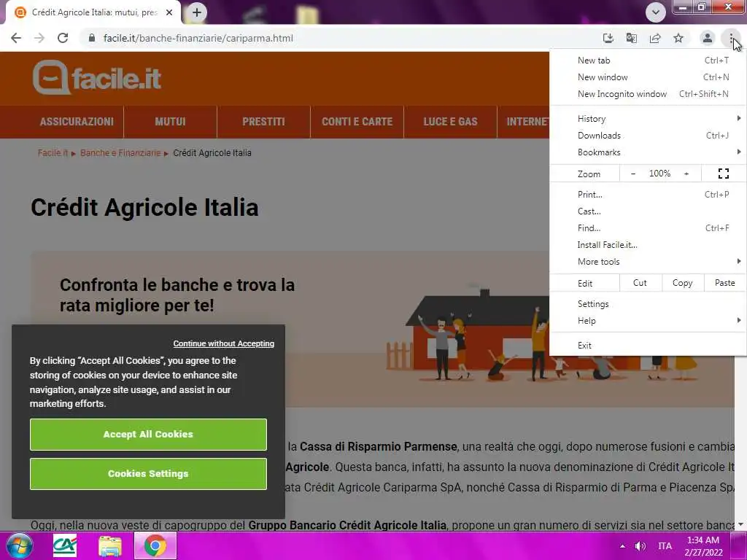Viewport: 747px width, 560px height.
Task: Share this page via share icon
Action: [x=655, y=38]
